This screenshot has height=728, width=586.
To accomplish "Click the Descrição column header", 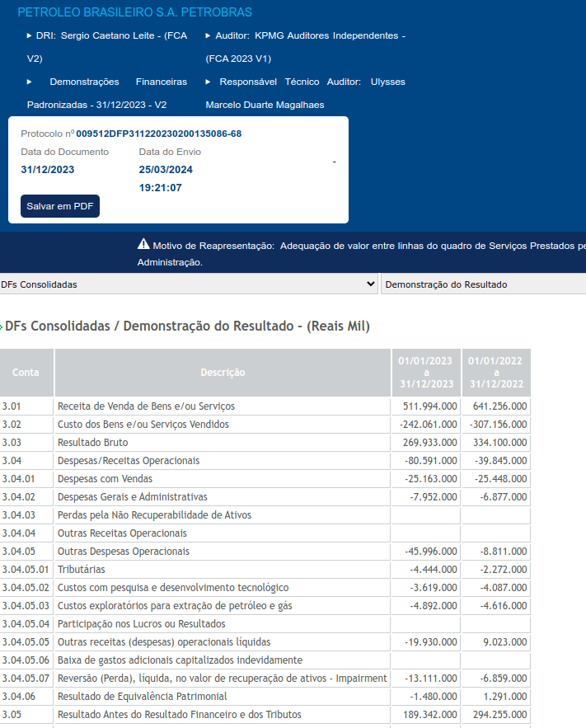I will (223, 373).
